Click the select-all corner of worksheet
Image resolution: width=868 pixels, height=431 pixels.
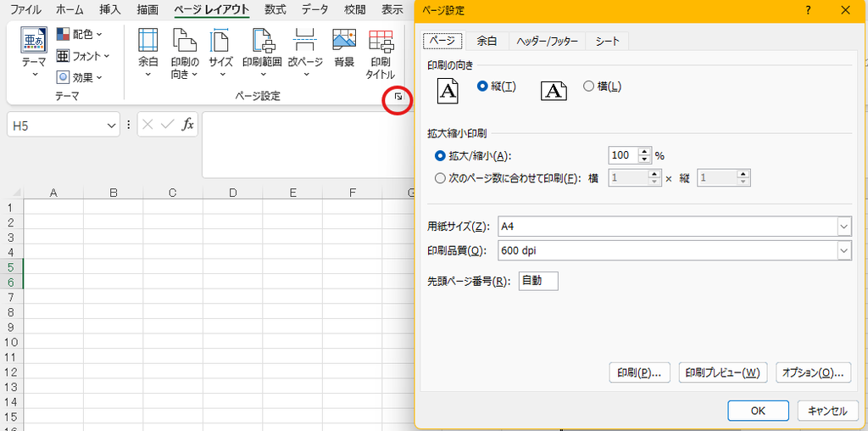(15, 193)
